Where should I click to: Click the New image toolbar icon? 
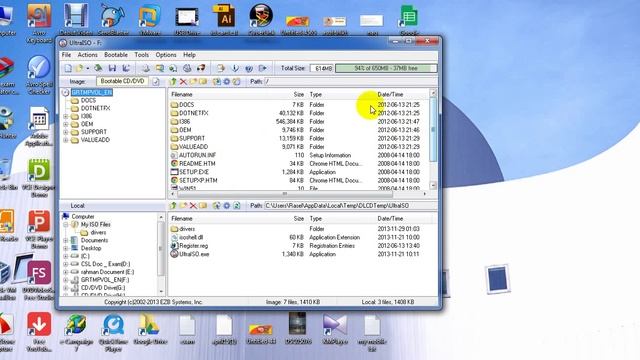pos(69,68)
